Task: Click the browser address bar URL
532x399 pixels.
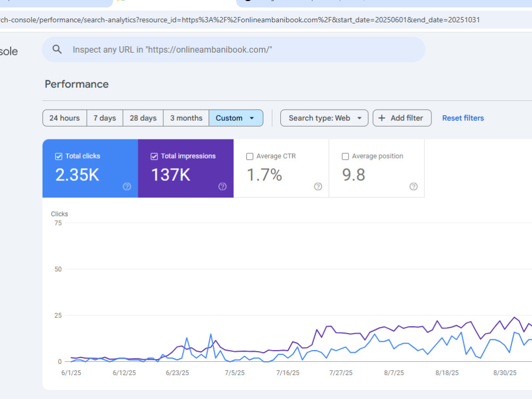Action: [x=239, y=20]
